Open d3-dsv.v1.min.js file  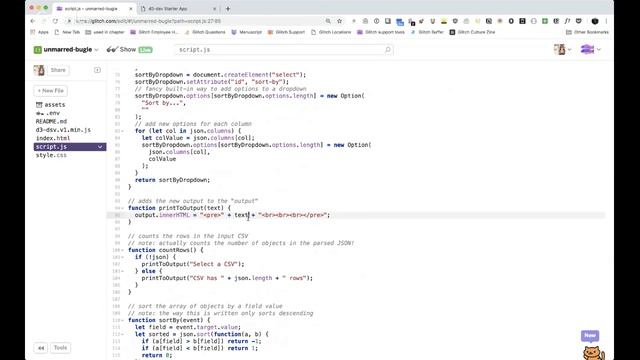63,130
